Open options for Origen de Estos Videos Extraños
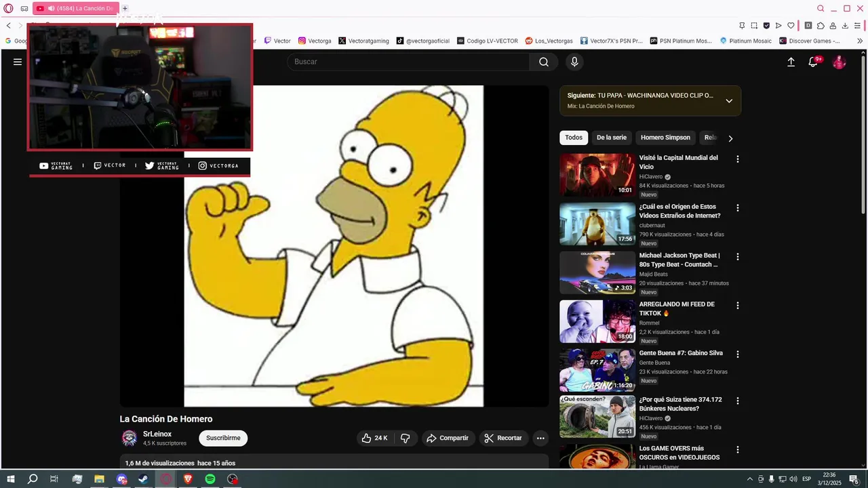This screenshot has height=488, width=868. 738,208
